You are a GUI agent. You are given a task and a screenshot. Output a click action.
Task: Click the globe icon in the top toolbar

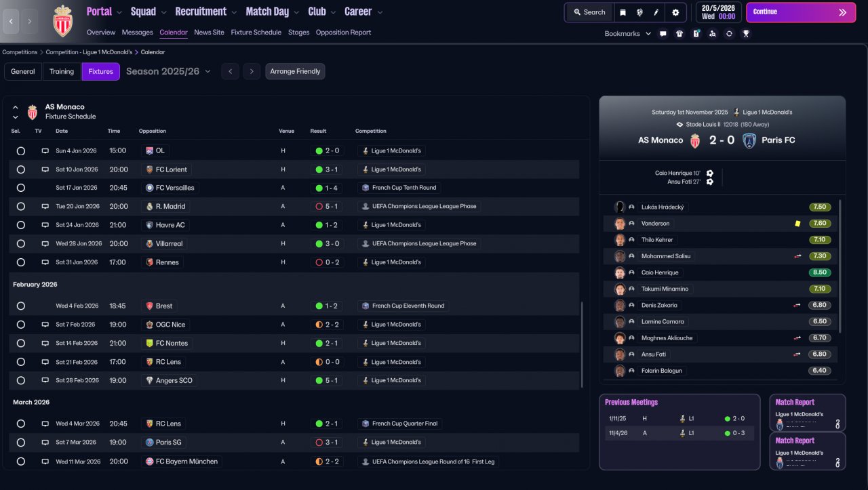(639, 12)
